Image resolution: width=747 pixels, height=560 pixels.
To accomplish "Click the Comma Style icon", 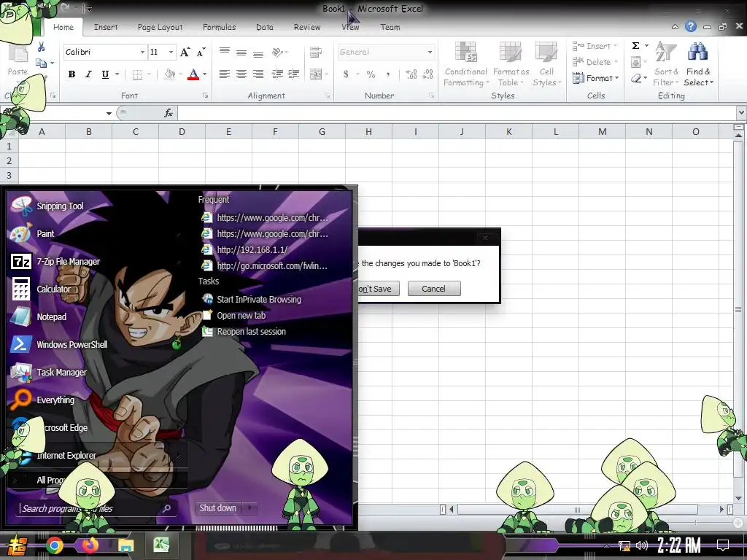I will tap(388, 74).
